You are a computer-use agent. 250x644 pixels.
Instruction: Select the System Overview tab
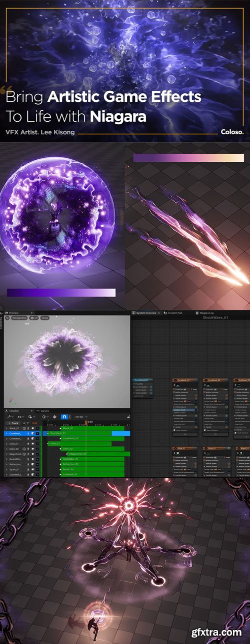[145, 313]
